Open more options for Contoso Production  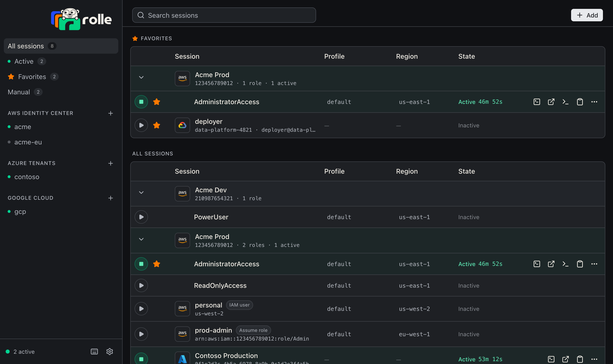coord(594,359)
